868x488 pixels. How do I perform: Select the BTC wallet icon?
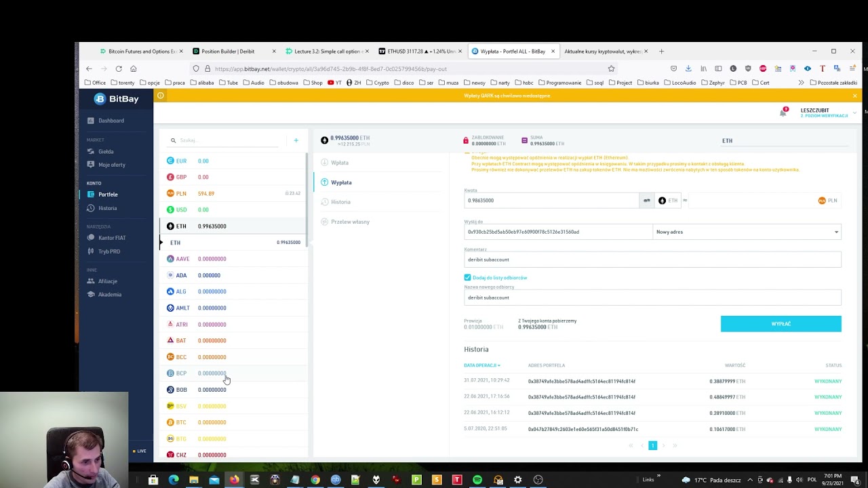pyautogui.click(x=170, y=422)
